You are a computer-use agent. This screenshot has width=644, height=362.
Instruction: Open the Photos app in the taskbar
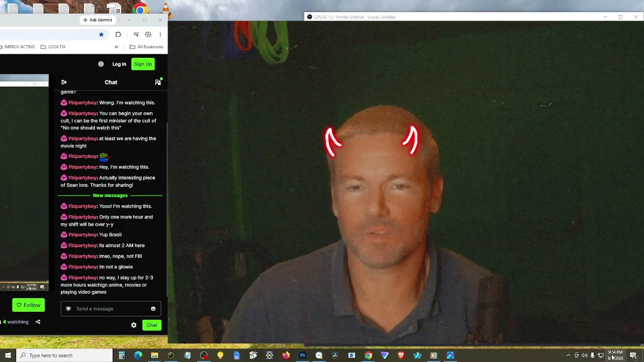pos(450,355)
